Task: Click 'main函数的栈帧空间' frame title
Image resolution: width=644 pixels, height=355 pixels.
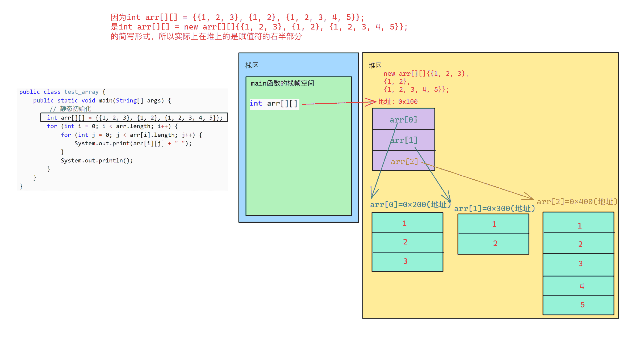Action: coord(282,83)
